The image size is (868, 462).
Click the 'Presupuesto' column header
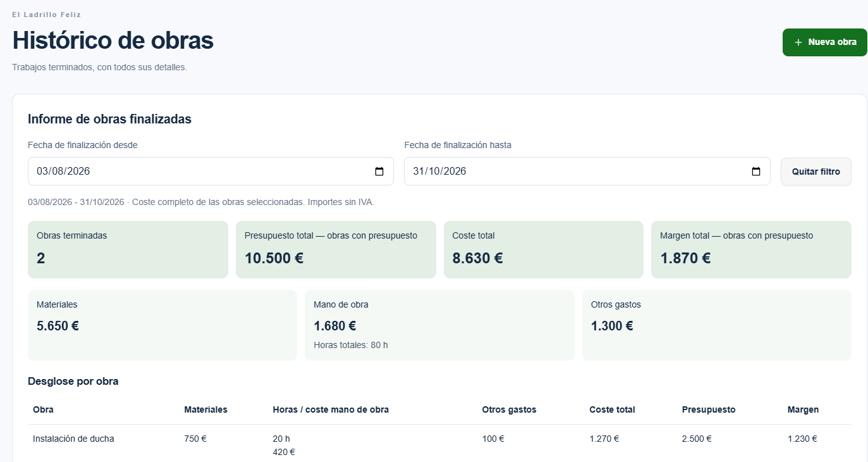click(x=709, y=409)
